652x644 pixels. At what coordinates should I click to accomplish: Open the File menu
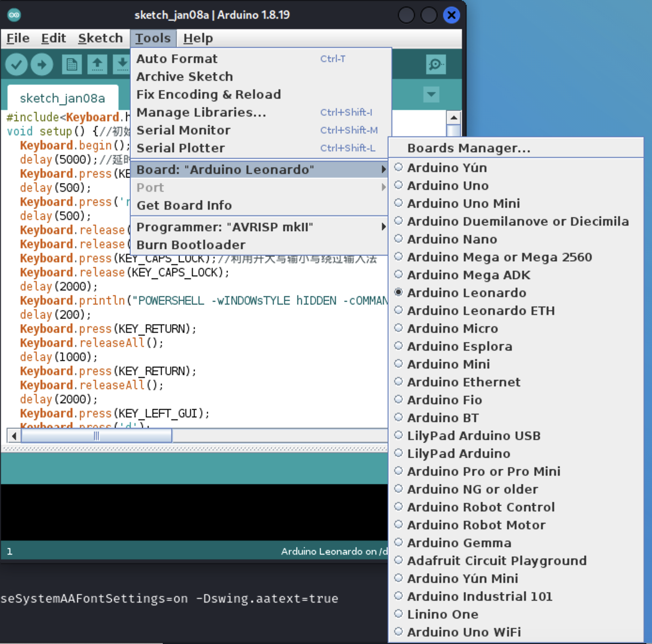18,38
